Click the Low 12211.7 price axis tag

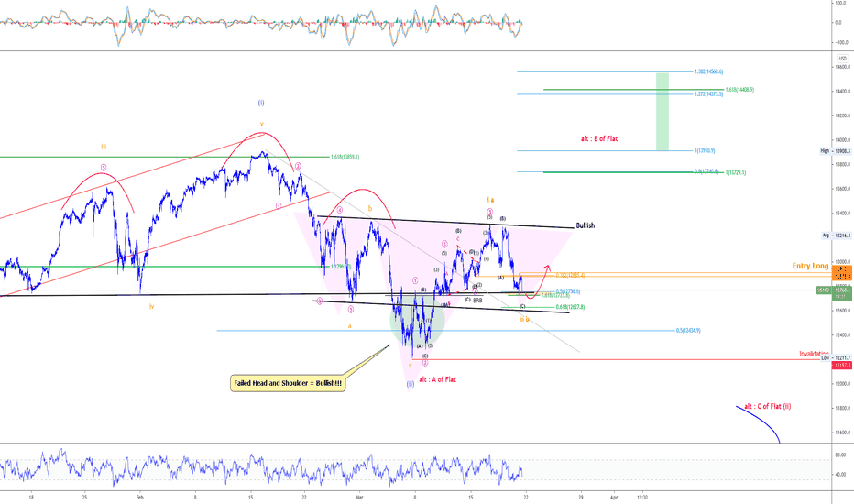tap(837, 358)
